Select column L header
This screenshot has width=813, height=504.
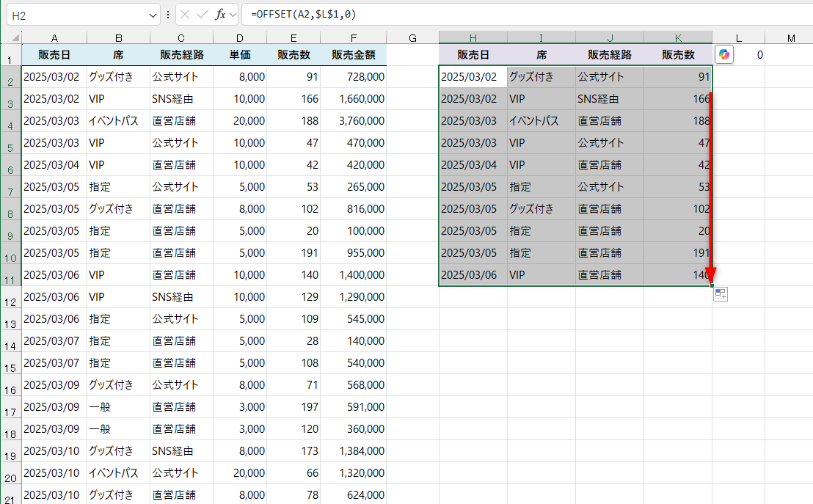click(739, 38)
